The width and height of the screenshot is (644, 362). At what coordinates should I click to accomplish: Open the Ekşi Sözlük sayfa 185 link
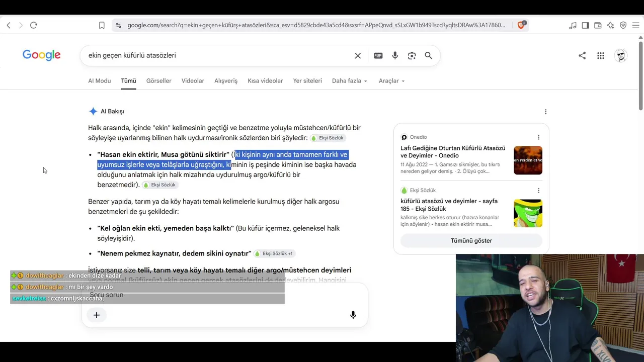point(449,205)
